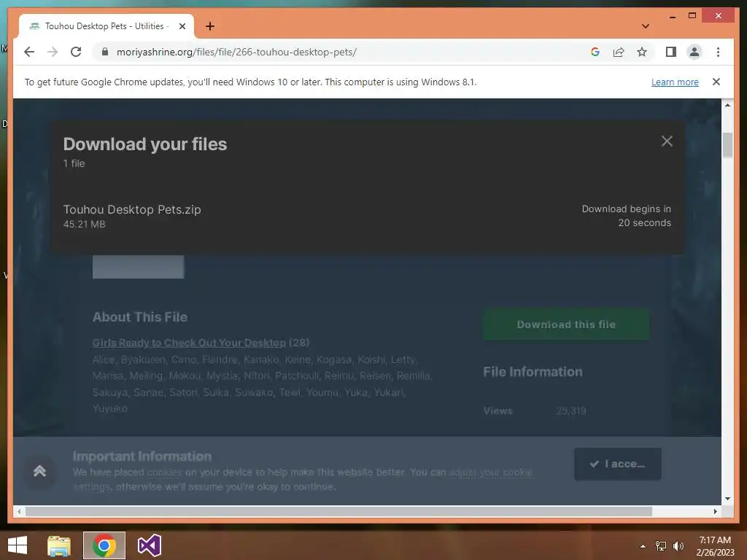
Task: Open the Chrome profile avatar
Action: click(694, 52)
